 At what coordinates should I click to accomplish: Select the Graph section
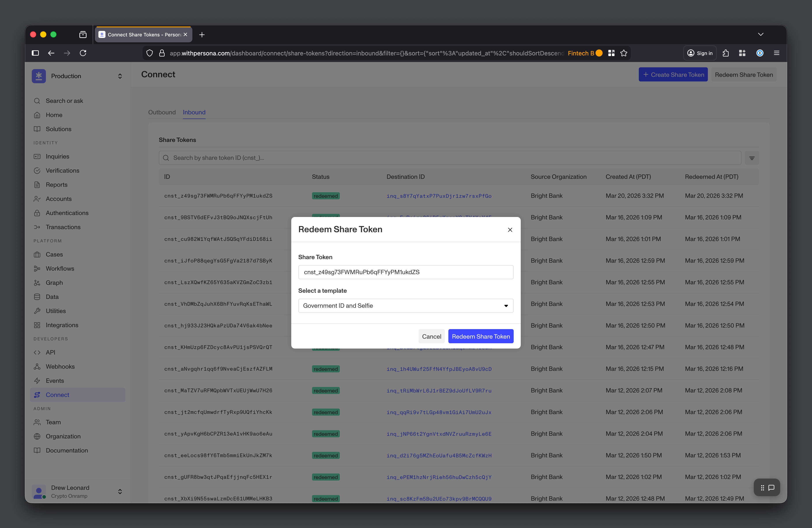click(54, 283)
